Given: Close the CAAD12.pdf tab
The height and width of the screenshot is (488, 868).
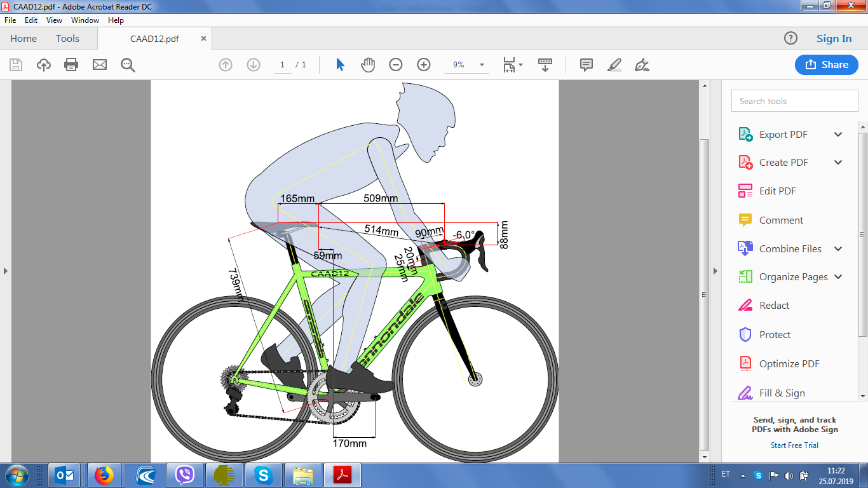Looking at the screenshot, I should (203, 39).
